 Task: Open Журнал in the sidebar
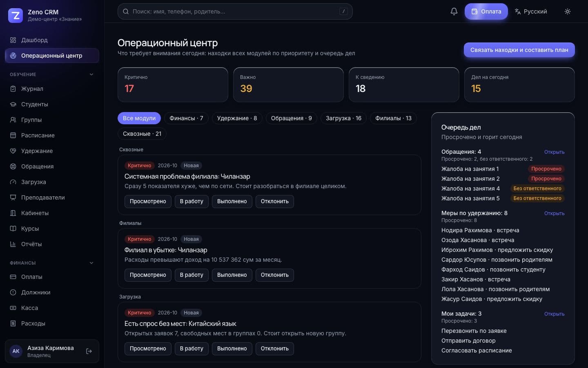52,89
